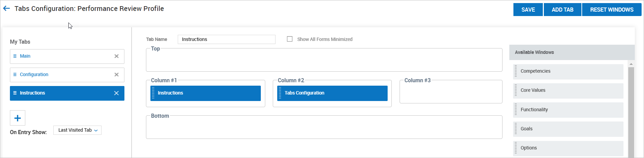Remove the Main tab with its X icon
644x158 pixels.
117,56
